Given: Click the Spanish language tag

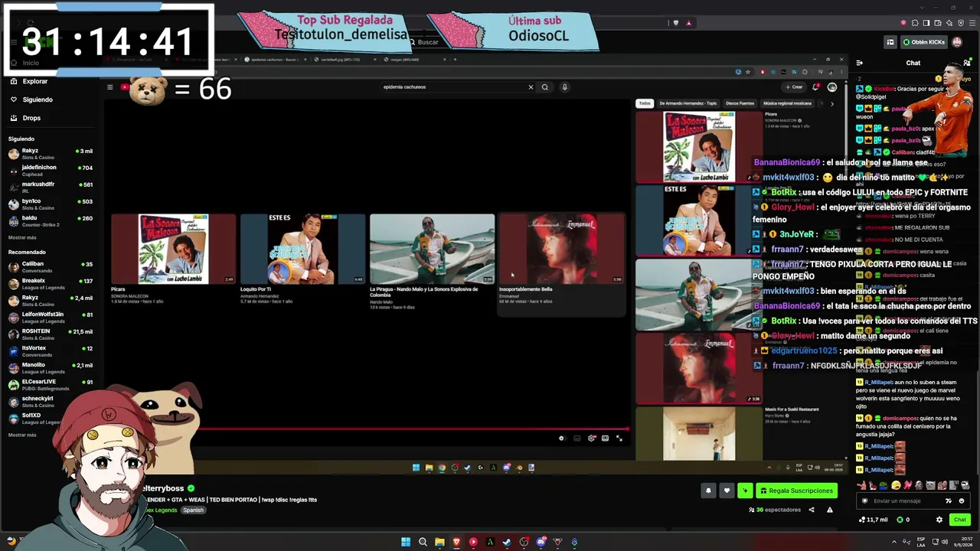Looking at the screenshot, I should 193,510.
